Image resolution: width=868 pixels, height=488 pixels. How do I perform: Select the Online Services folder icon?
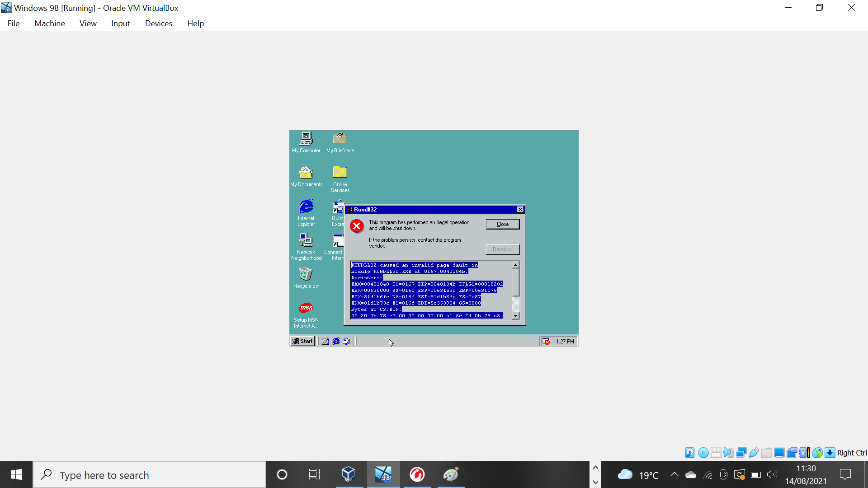[340, 173]
